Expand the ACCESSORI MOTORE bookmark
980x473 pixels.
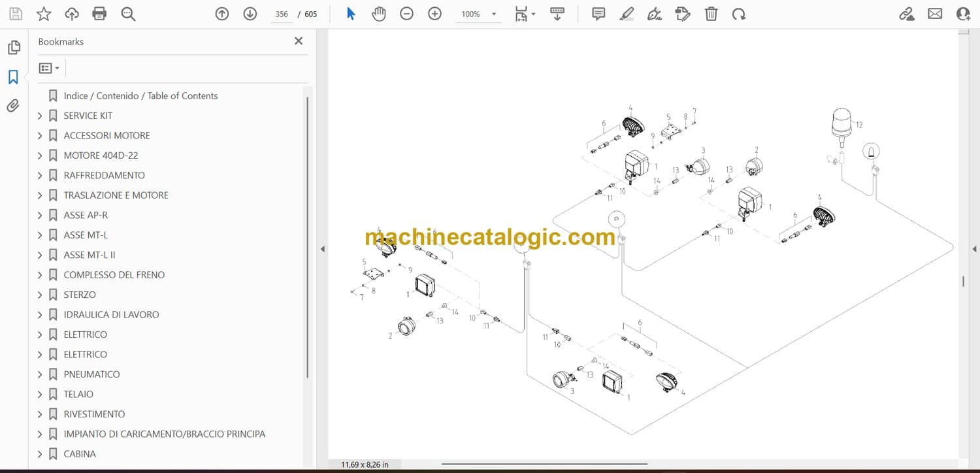click(40, 136)
